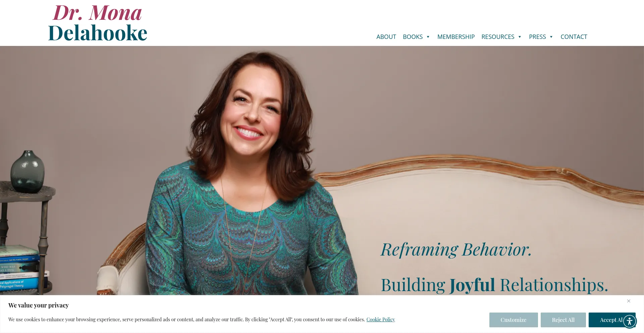Open the Cookie Policy link
Viewport: 644px width, 333px height.
click(381, 320)
